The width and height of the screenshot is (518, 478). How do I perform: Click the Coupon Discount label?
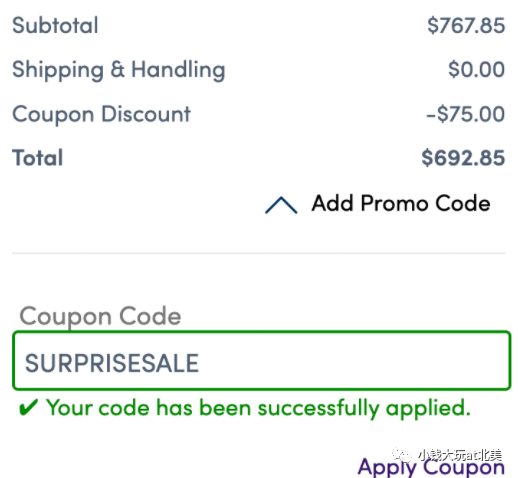[101, 114]
